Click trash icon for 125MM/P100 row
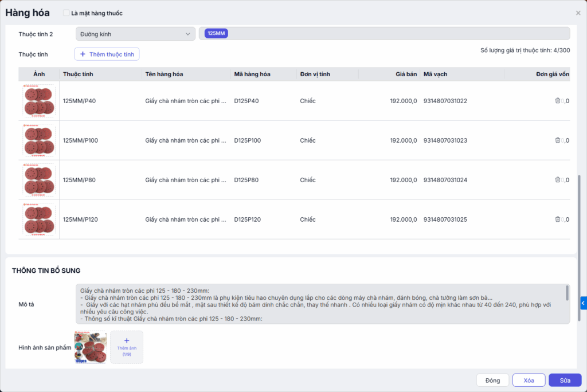The image size is (587, 392). pos(558,140)
